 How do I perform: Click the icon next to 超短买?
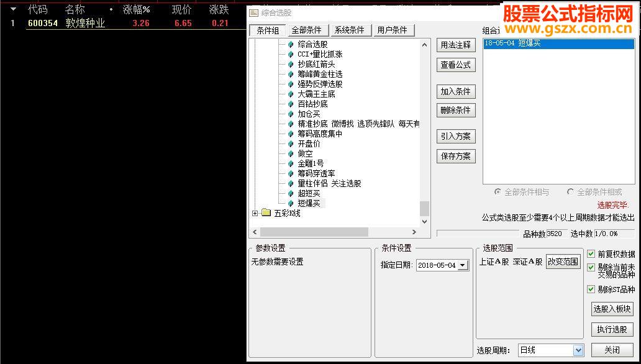291,193
